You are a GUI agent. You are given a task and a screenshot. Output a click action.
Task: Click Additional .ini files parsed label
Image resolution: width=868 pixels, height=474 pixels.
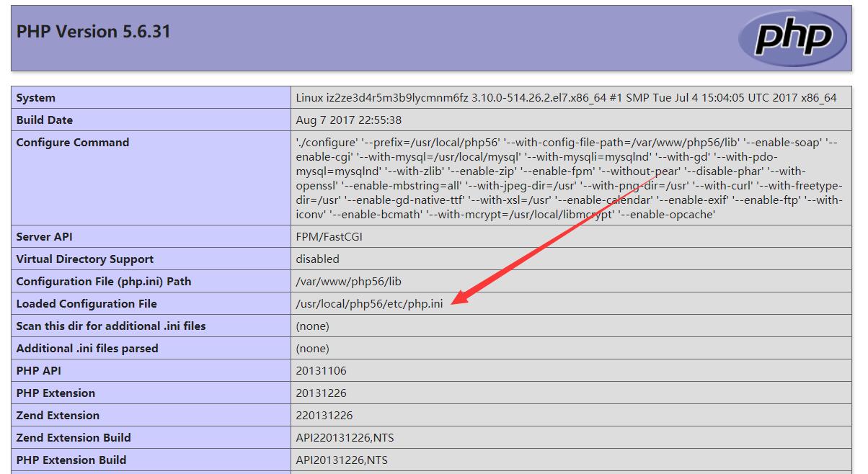(x=87, y=349)
